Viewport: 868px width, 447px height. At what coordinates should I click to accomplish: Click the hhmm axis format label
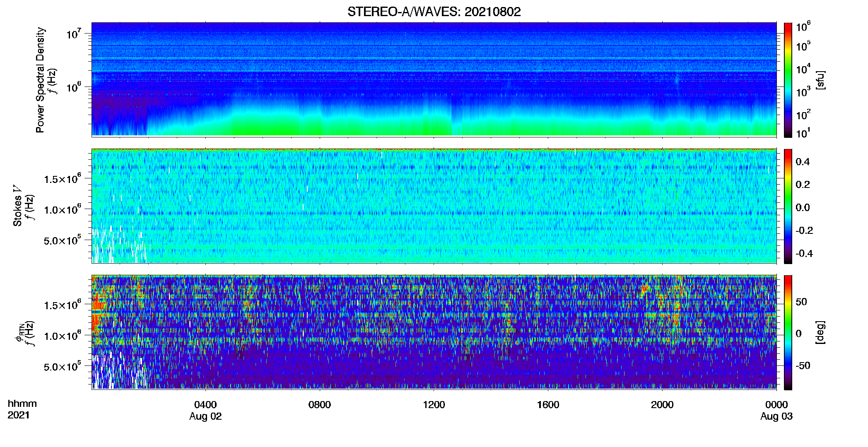22,404
